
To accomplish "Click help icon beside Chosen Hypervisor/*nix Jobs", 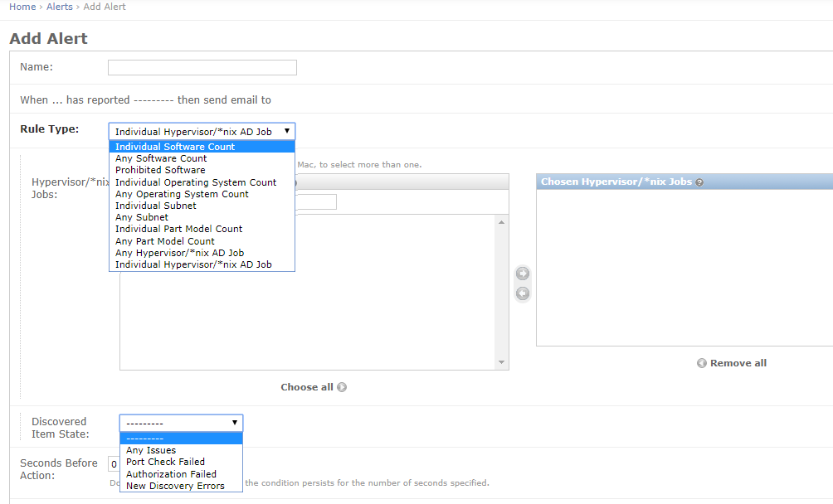I will (x=699, y=182).
